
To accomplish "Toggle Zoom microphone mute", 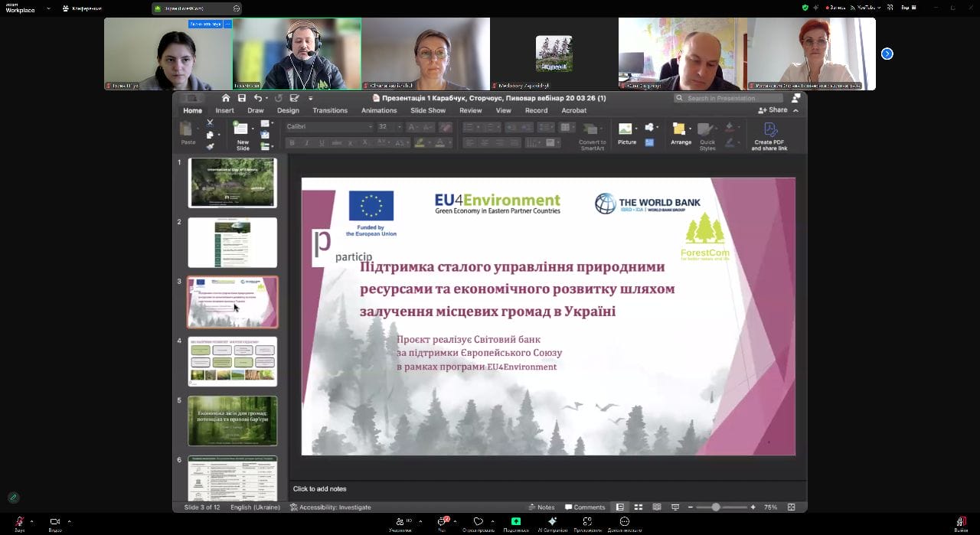I will click(19, 521).
